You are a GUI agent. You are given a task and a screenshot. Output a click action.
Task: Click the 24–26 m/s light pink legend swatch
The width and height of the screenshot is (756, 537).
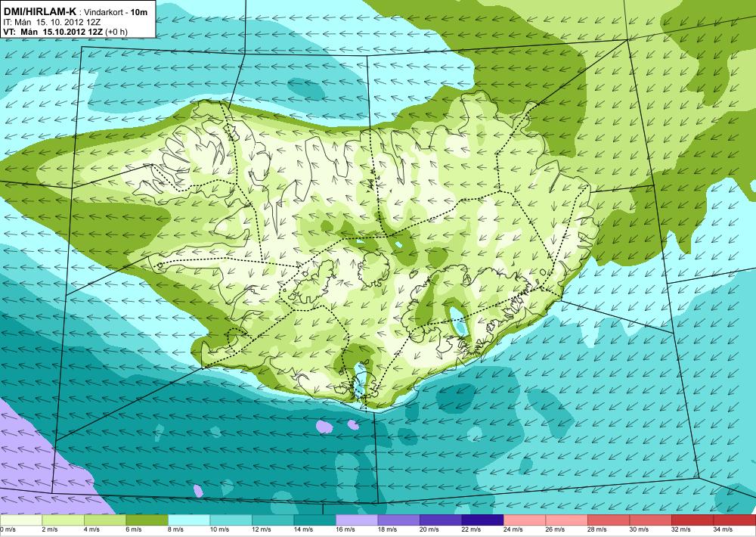pos(524,520)
